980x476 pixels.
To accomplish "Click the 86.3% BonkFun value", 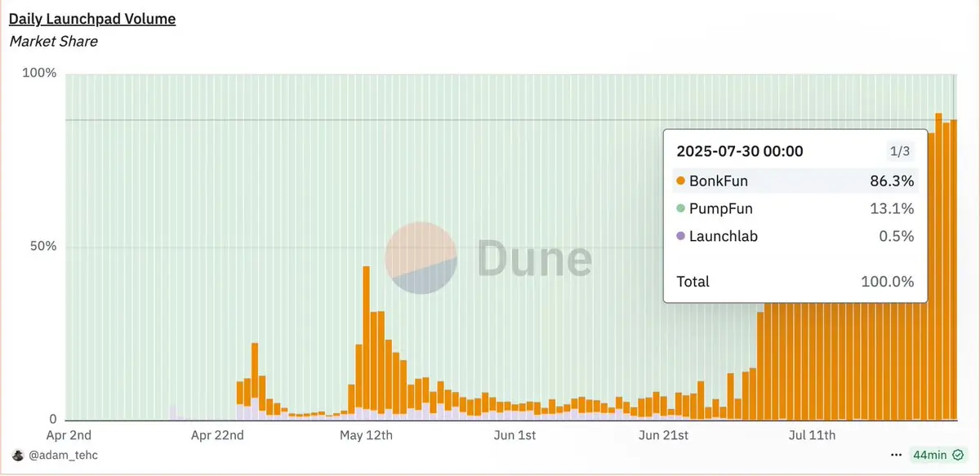I will tap(892, 181).
